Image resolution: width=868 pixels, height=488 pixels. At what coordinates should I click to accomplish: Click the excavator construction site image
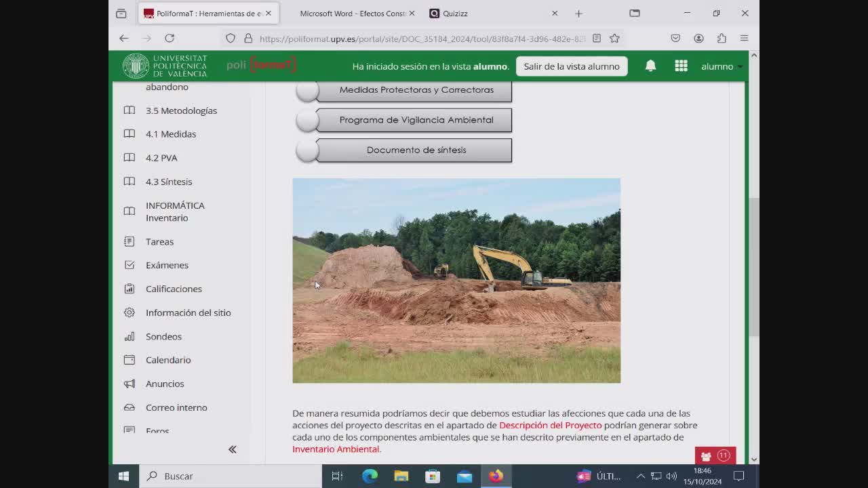(x=456, y=281)
